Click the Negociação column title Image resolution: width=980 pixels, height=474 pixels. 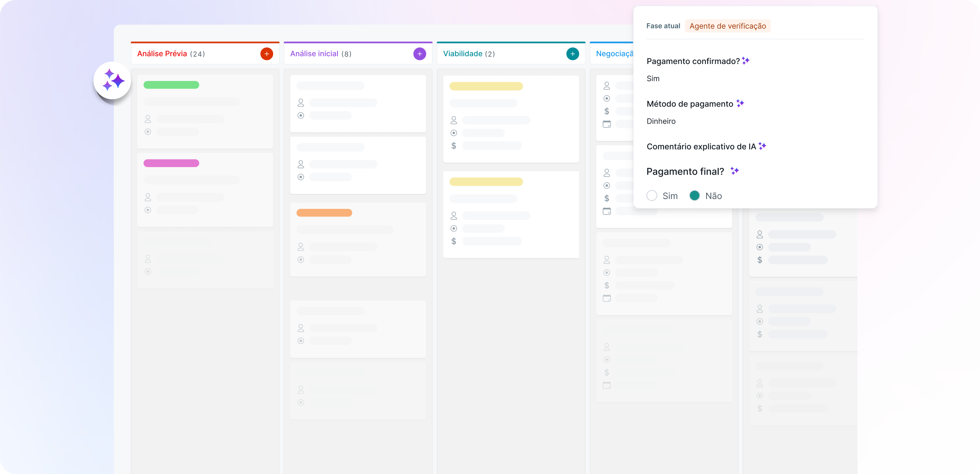[614, 54]
